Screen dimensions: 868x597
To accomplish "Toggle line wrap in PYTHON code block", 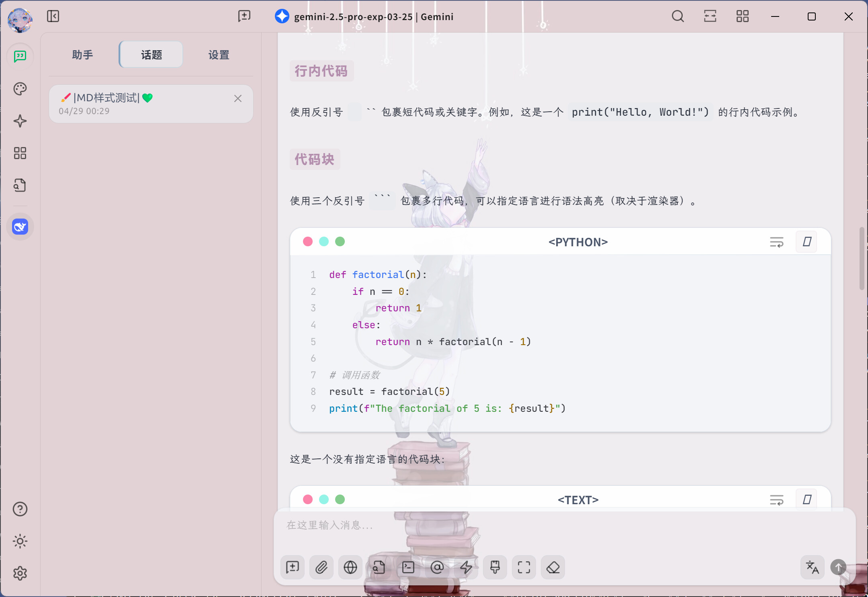I will pyautogui.click(x=777, y=242).
